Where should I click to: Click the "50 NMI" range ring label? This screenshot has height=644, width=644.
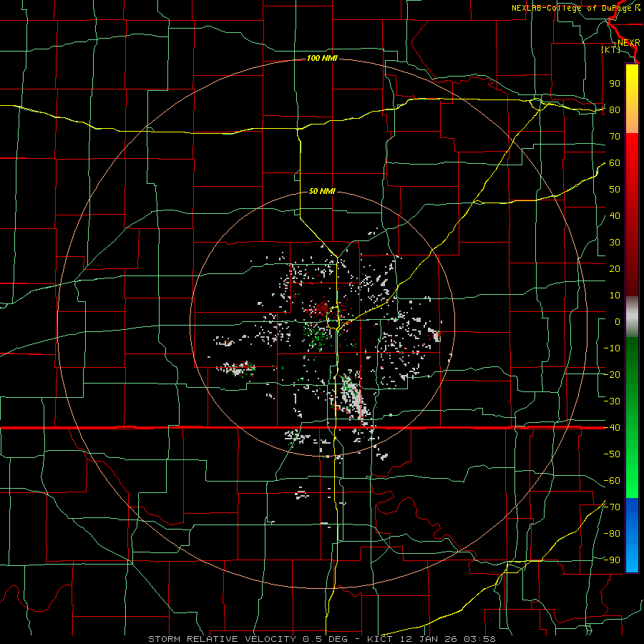(322, 191)
